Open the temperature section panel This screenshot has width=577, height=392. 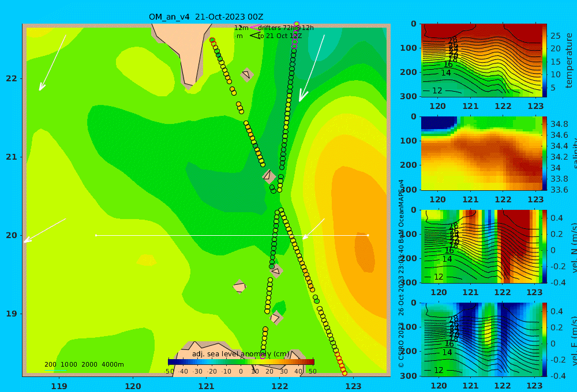pos(481,61)
